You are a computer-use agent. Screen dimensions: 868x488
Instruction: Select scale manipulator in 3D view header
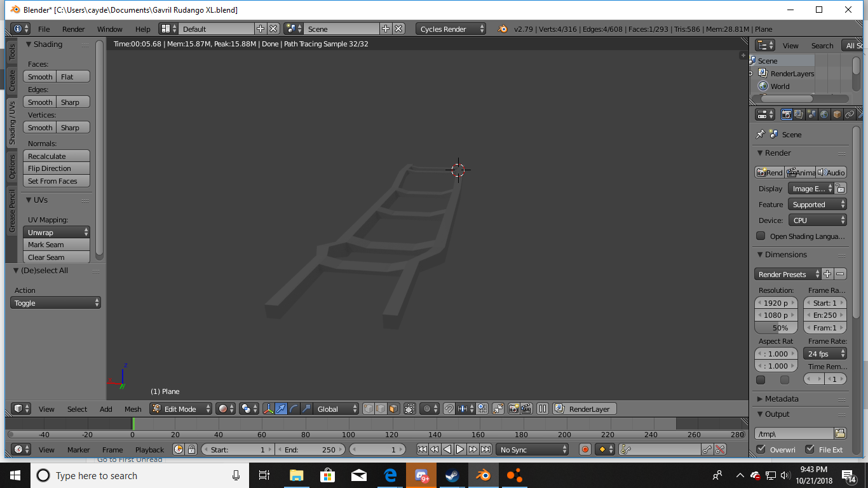pyautogui.click(x=306, y=409)
